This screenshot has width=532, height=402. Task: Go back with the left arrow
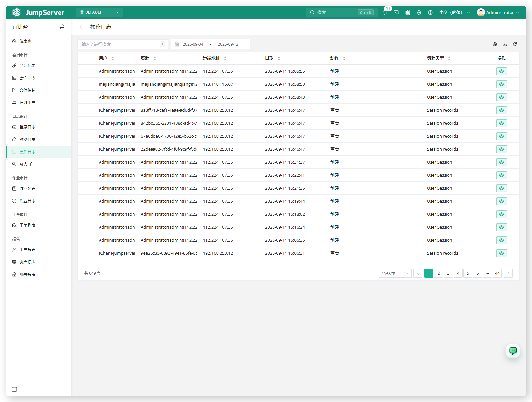[82, 27]
